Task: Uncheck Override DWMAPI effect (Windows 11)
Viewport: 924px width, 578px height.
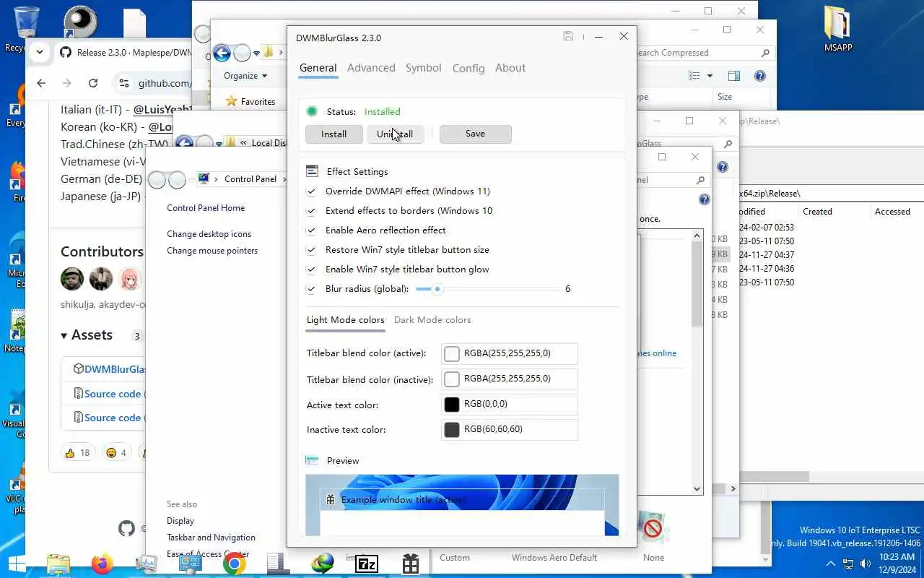Action: point(311,191)
